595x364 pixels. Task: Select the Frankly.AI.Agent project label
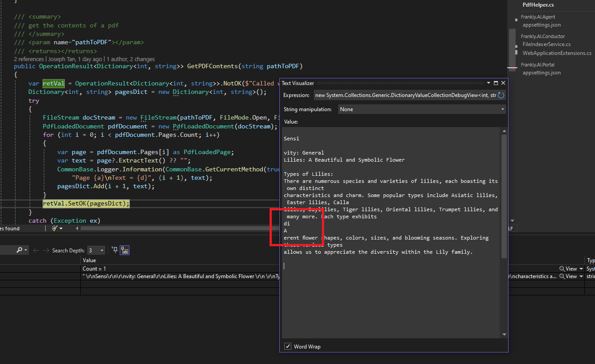(x=538, y=17)
